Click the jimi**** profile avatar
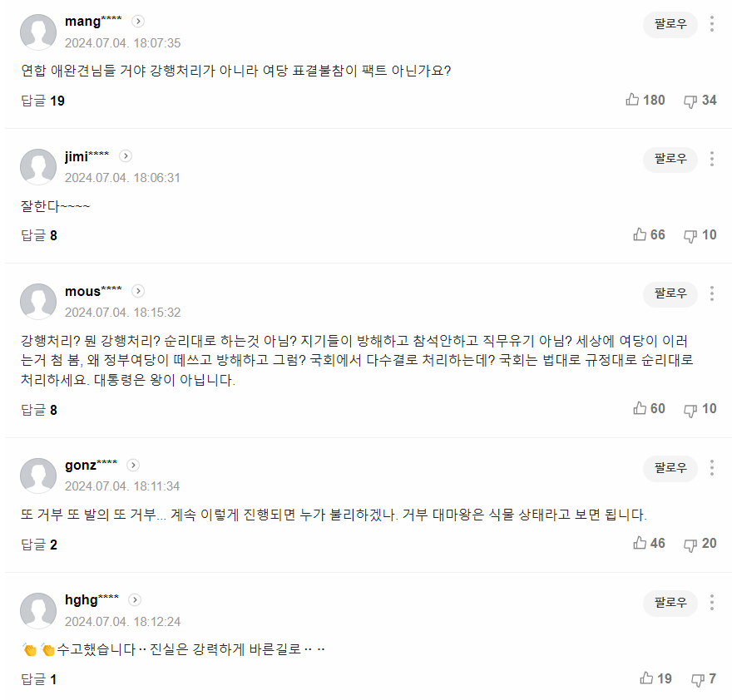Screen dimensions: 732x700 point(38,167)
